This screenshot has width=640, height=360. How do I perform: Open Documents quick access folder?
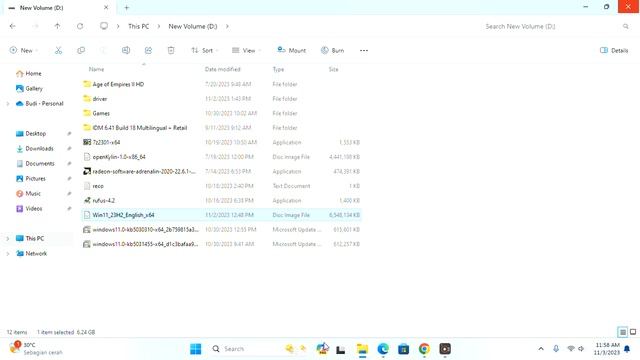click(35, 164)
